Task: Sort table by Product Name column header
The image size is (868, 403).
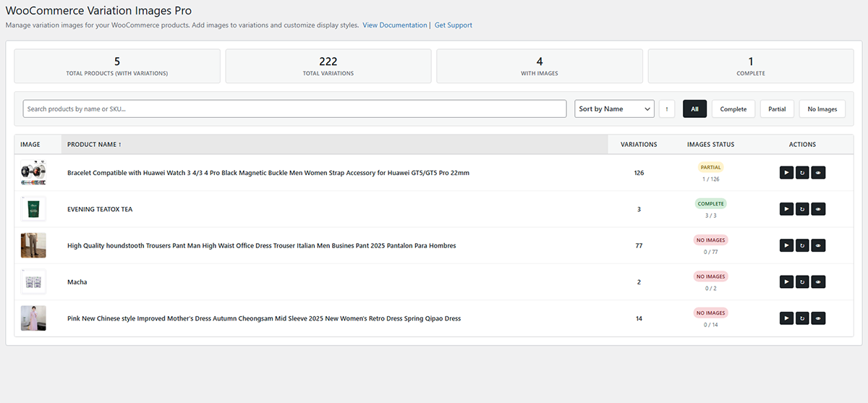Action: pos(94,145)
